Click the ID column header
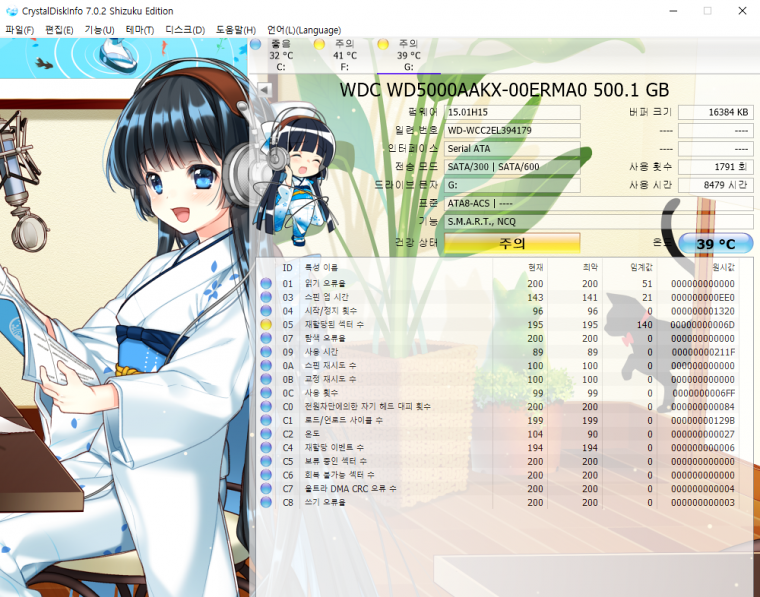 click(288, 267)
